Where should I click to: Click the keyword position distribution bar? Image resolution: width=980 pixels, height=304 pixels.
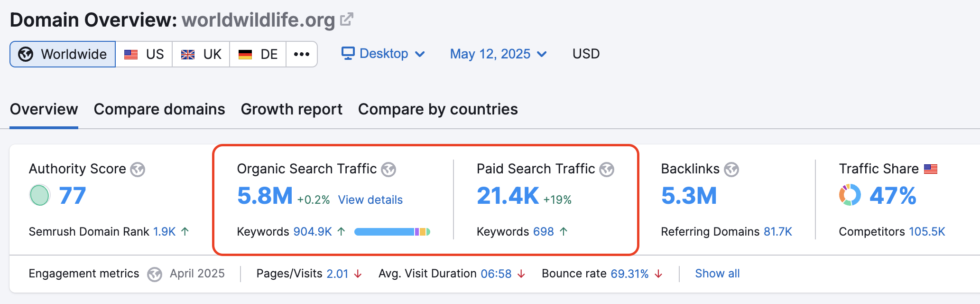[392, 232]
